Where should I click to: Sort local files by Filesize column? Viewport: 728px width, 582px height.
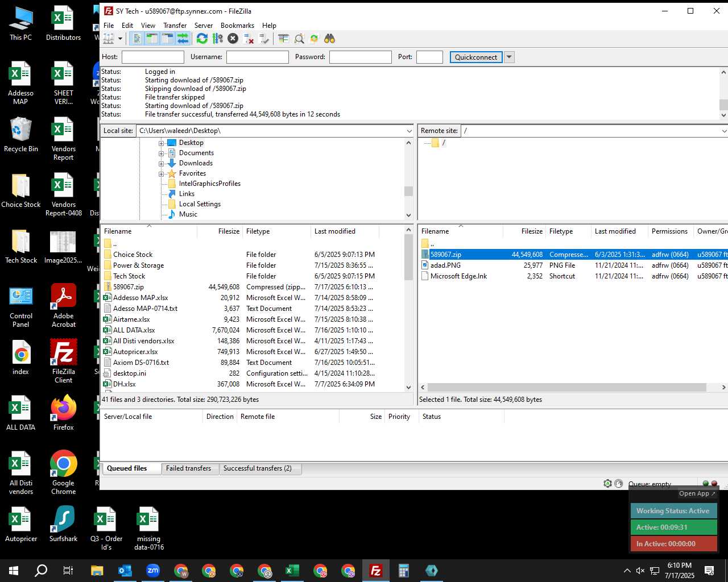click(220, 231)
